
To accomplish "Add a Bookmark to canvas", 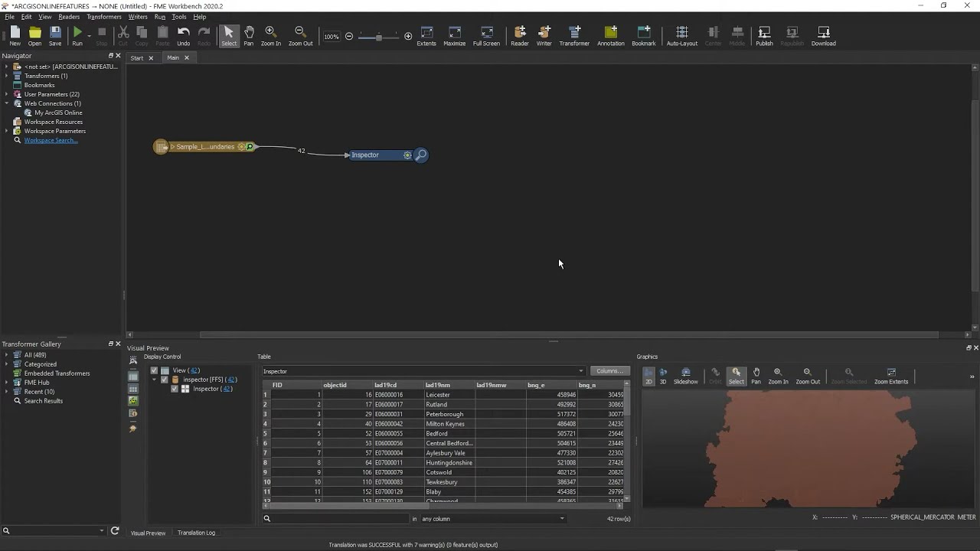I will coord(644,35).
